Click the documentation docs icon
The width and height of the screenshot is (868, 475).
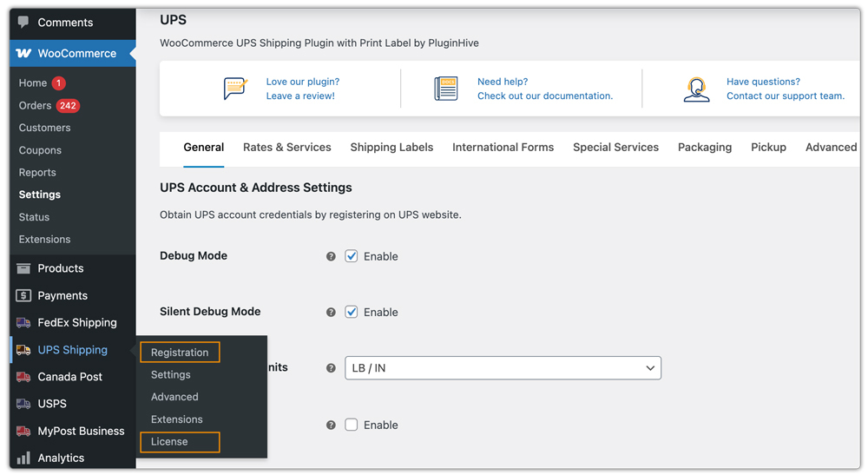tap(446, 89)
